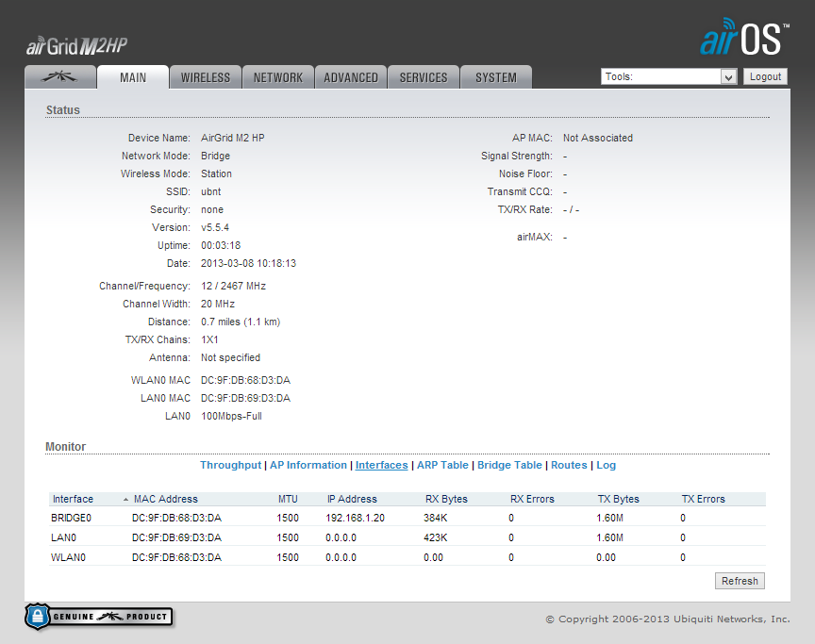Click the Refresh button
Image resolution: width=815 pixels, height=644 pixels.
coord(740,581)
